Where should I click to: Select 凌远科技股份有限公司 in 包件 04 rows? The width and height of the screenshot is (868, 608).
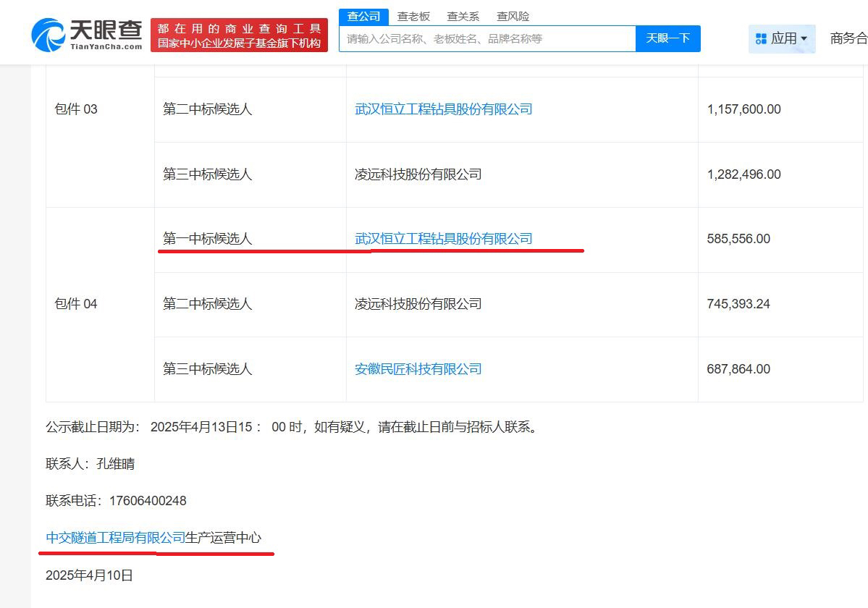point(418,304)
